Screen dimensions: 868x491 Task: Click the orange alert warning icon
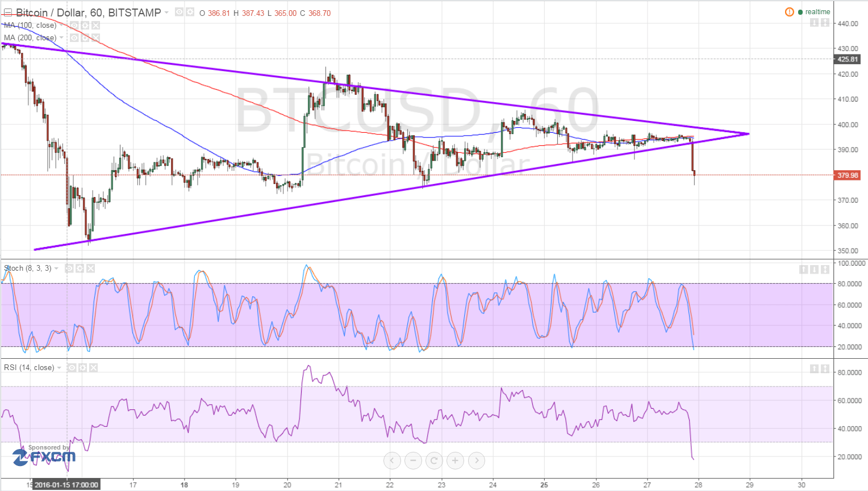(x=789, y=12)
